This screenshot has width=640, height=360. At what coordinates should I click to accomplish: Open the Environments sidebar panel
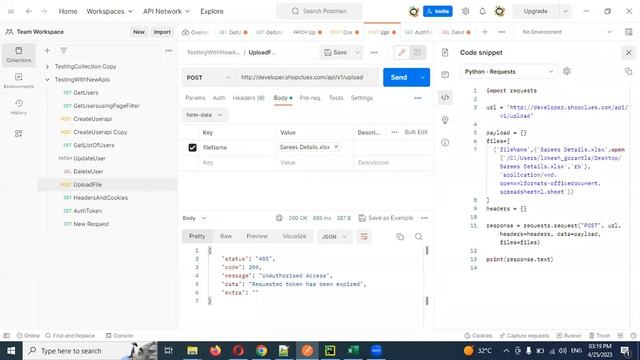pyautogui.click(x=18, y=81)
